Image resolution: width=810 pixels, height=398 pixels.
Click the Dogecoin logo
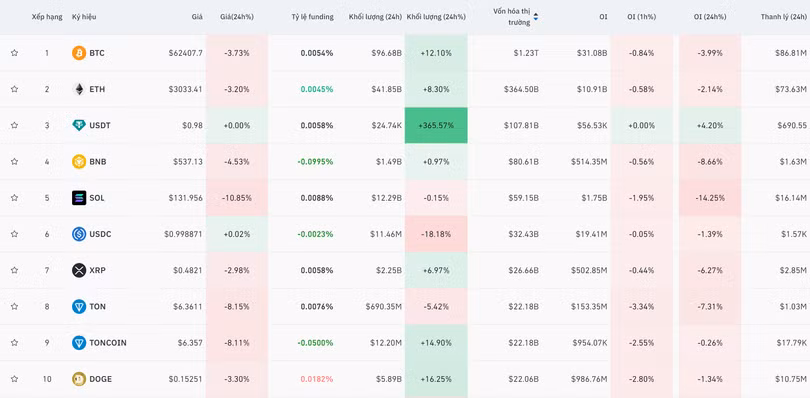79,379
